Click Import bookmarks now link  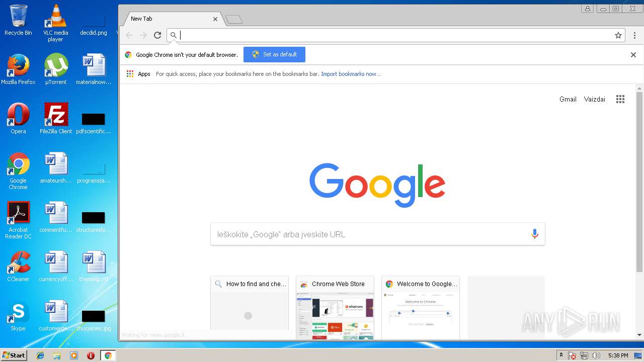tap(351, 74)
